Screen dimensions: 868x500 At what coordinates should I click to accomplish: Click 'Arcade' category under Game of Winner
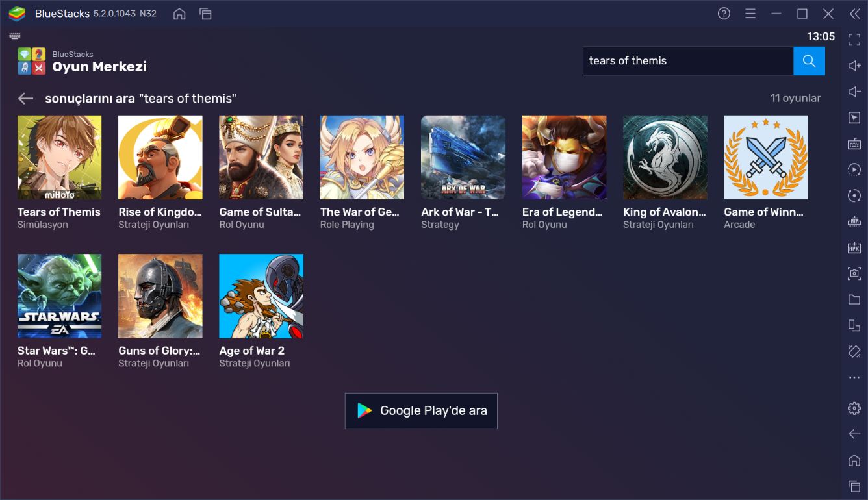coord(739,225)
